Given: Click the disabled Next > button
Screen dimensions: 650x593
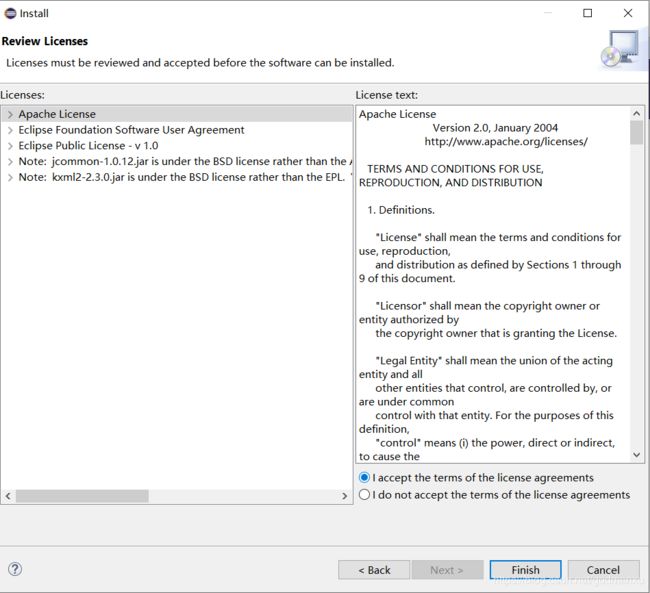Looking at the screenshot, I should tap(447, 570).
